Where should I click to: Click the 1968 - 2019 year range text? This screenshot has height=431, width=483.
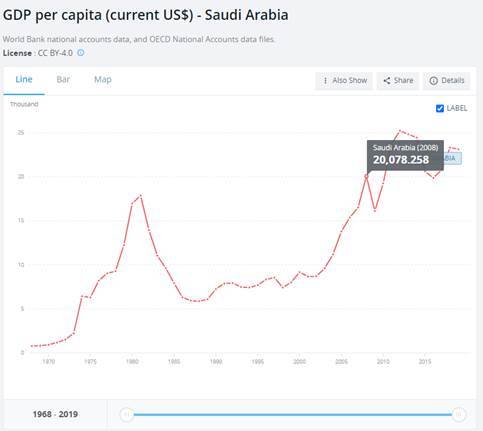point(55,414)
